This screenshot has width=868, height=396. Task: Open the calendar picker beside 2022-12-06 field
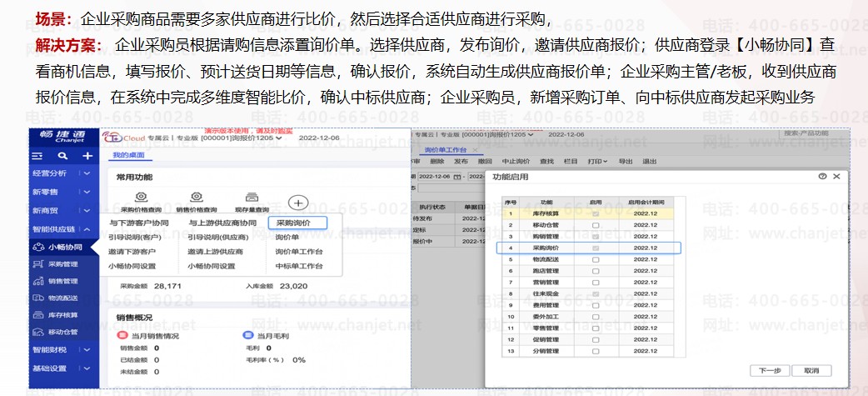click(x=456, y=176)
